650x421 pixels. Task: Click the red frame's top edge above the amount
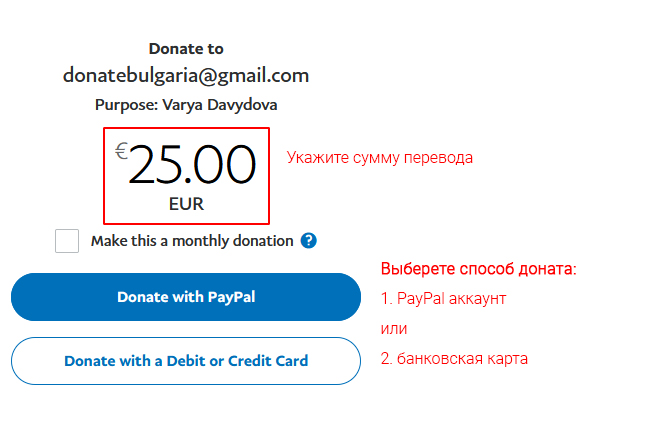187,128
